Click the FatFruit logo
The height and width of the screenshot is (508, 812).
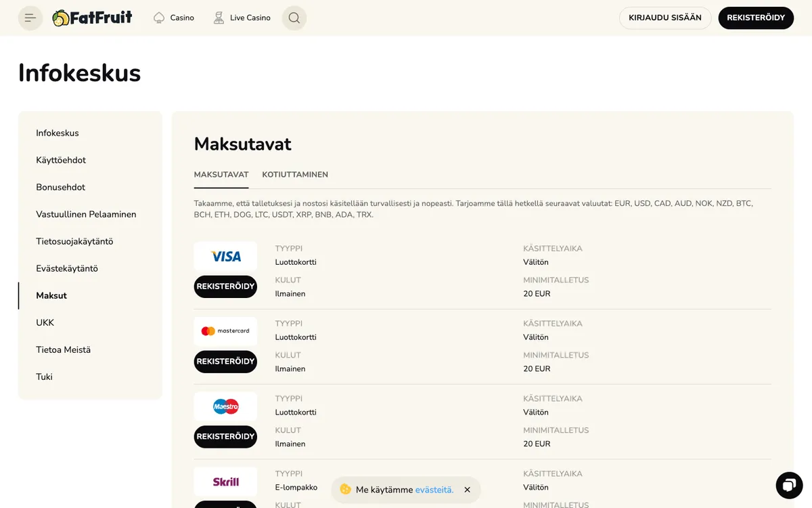coord(92,18)
